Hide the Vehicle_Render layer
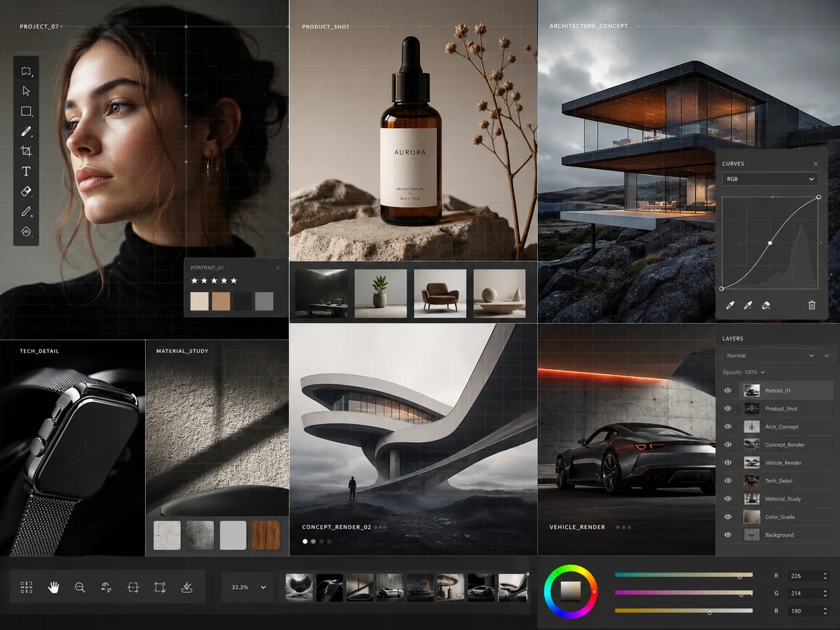Screen dimensions: 840x630 (x=727, y=462)
